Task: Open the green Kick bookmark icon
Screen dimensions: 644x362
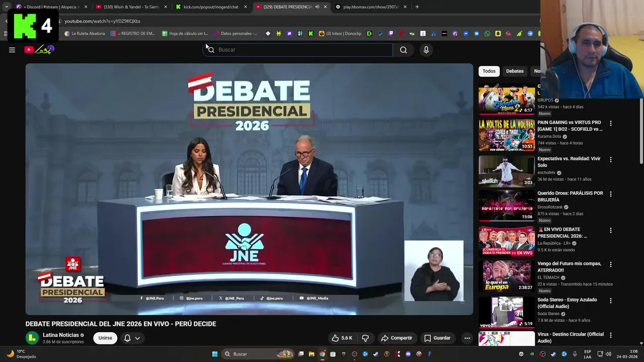Action: pyautogui.click(x=310, y=34)
